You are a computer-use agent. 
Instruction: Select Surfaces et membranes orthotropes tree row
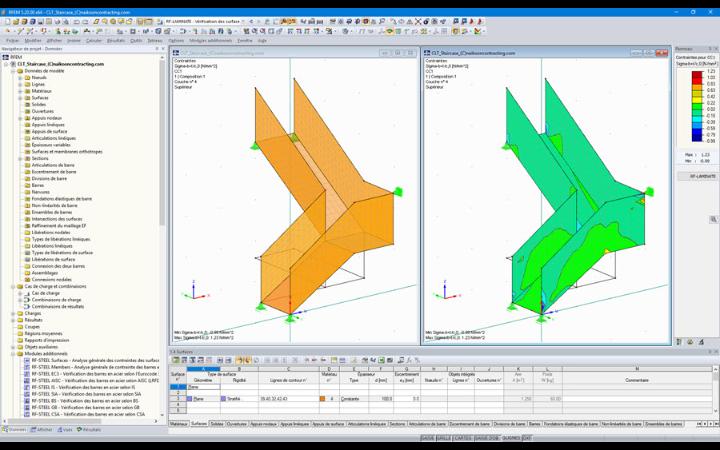[x=67, y=152]
